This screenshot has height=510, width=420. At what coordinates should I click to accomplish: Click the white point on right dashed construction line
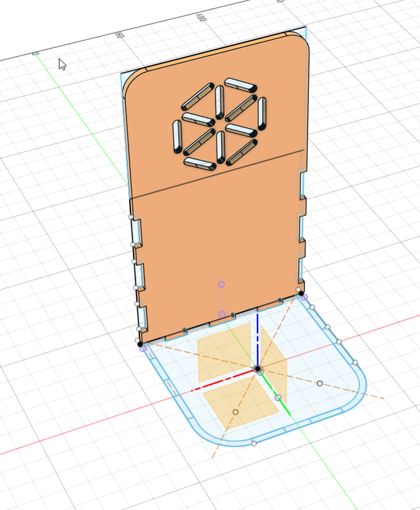tap(320, 383)
